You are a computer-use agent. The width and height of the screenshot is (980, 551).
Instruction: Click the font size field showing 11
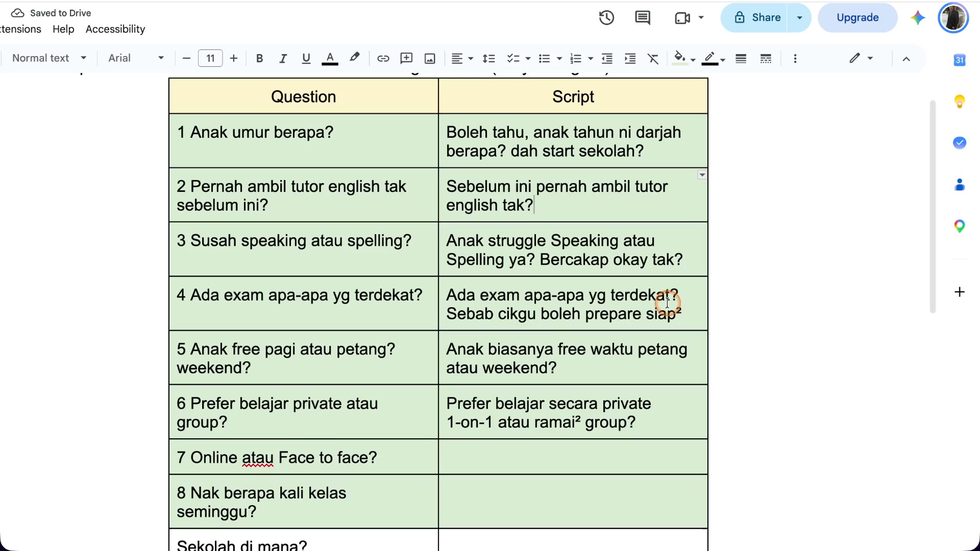tap(210, 59)
